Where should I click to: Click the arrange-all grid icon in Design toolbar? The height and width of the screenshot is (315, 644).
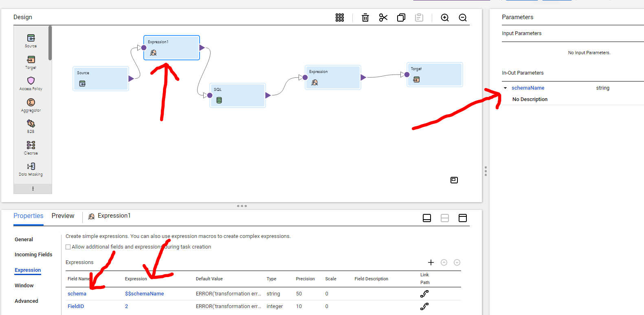tap(340, 18)
